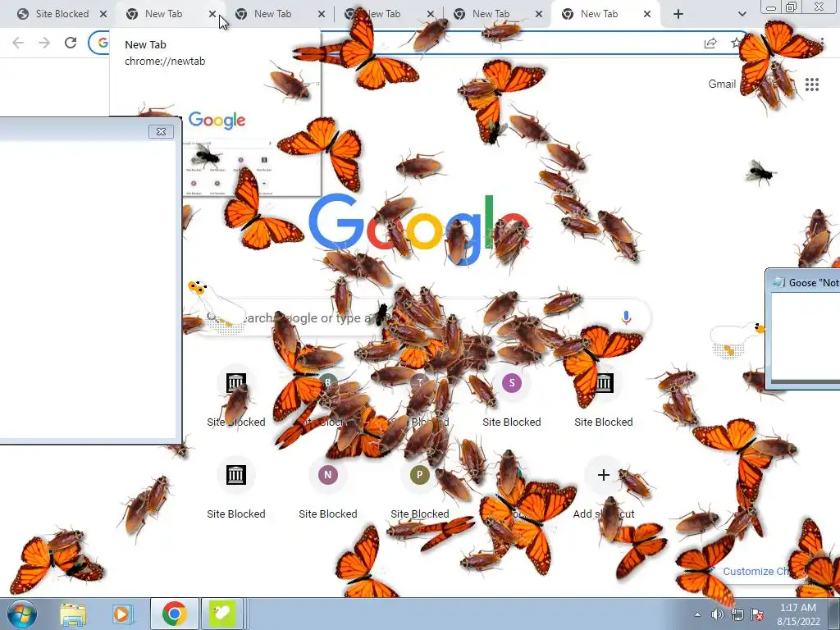The width and height of the screenshot is (840, 630).
Task: Click the browser forward arrow
Action: [x=44, y=43]
